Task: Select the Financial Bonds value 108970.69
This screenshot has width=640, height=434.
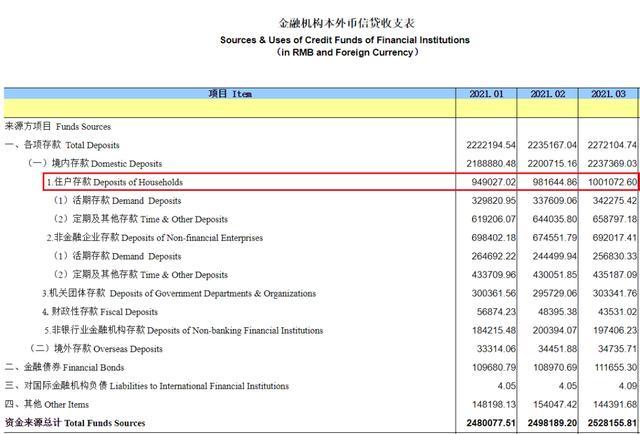Action: pos(555,367)
